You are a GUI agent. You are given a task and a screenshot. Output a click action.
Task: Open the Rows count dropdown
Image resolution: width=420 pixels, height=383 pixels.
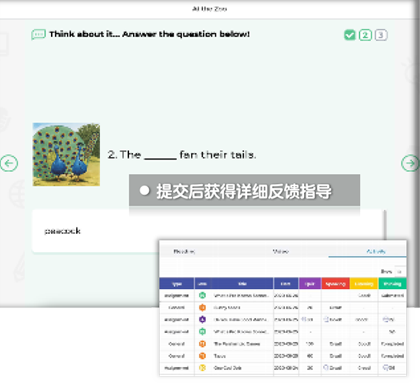pos(400,272)
